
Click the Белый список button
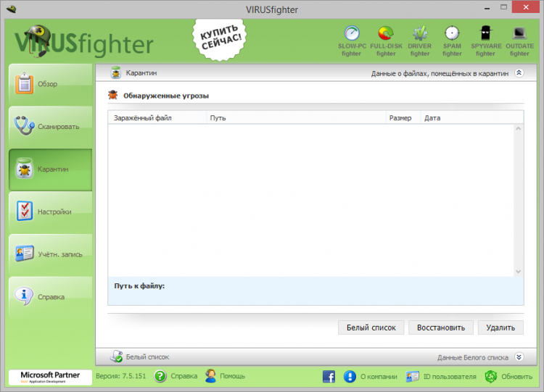tap(371, 328)
